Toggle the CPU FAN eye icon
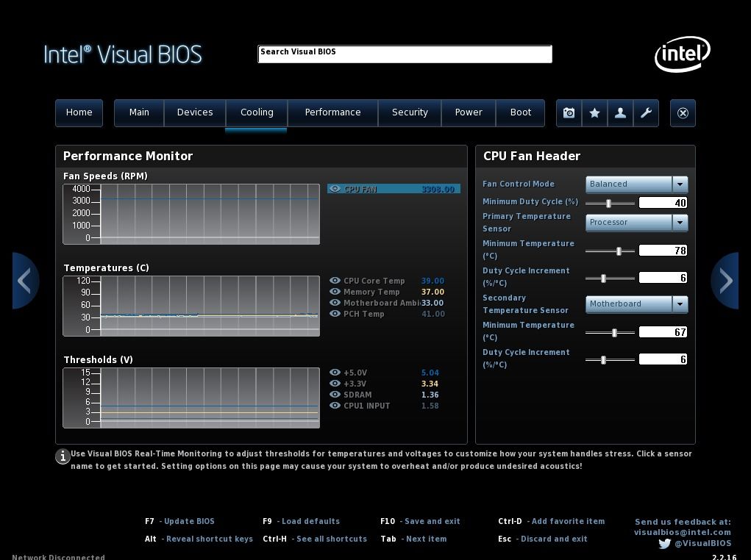 click(x=335, y=189)
